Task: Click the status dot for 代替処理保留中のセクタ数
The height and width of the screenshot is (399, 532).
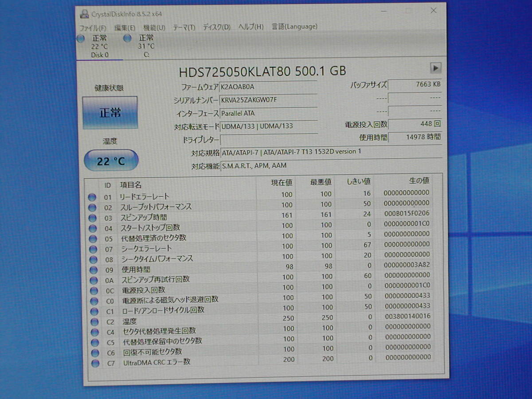Action: click(95, 342)
